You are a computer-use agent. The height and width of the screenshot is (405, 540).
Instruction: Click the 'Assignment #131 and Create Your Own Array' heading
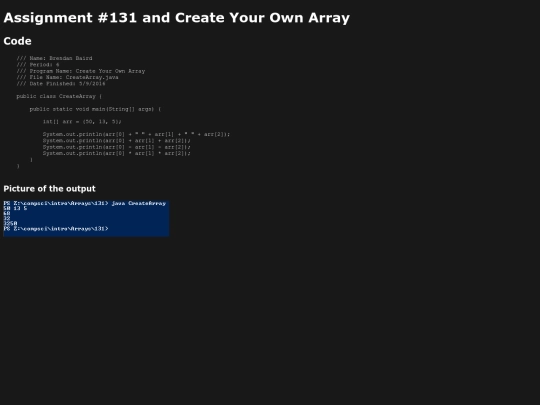(x=176, y=18)
